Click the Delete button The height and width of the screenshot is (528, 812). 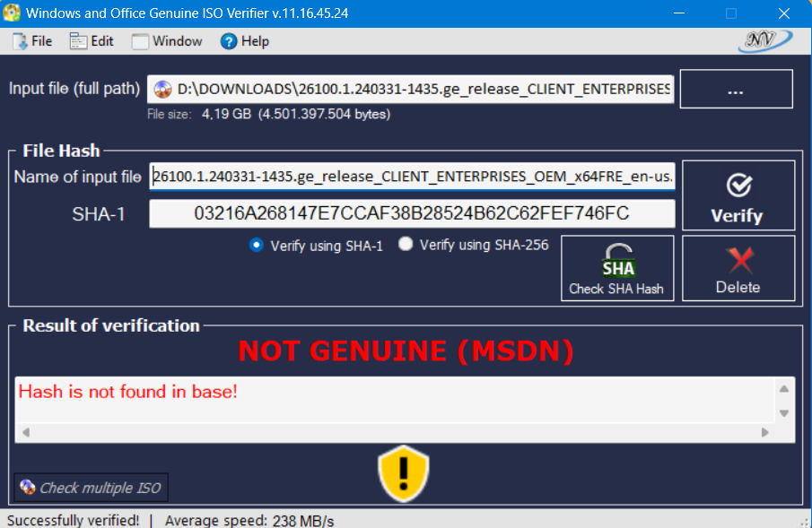point(738,268)
